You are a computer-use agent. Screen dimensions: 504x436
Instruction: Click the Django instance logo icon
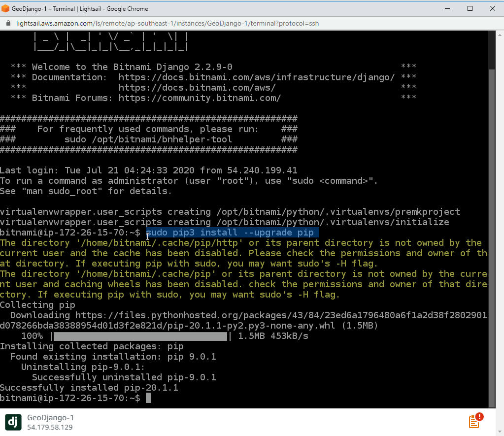pyautogui.click(x=13, y=422)
